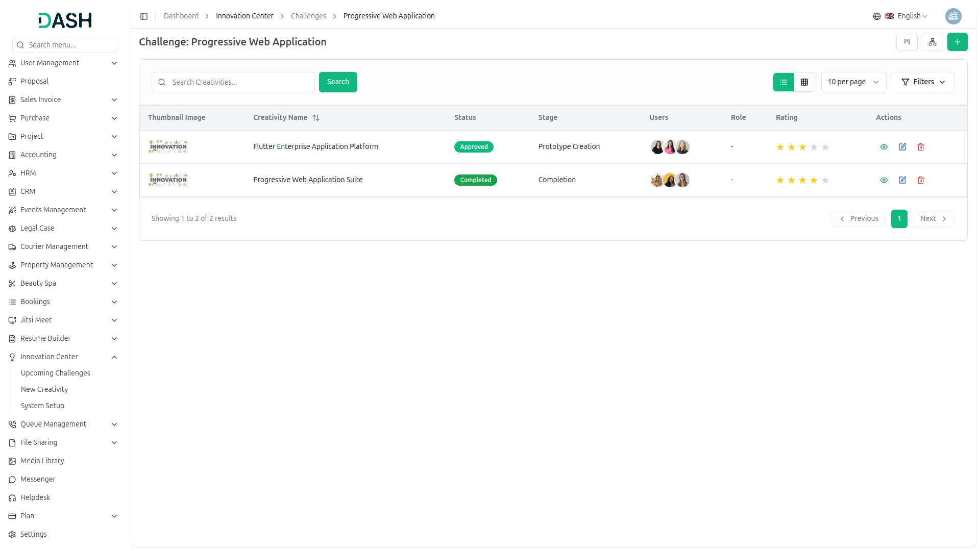Set fourth star rating for Flutter row
The width and height of the screenshot is (980, 551).
coord(814,147)
